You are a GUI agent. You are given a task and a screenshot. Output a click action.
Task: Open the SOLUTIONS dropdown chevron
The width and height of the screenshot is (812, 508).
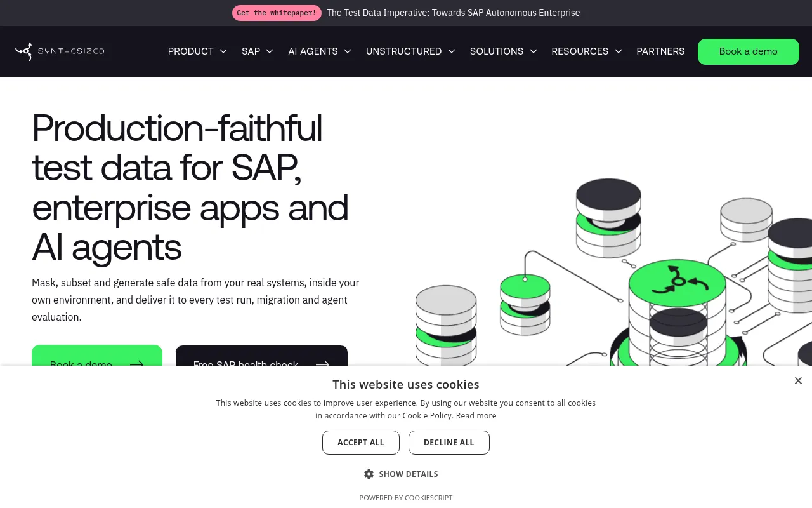coord(534,51)
